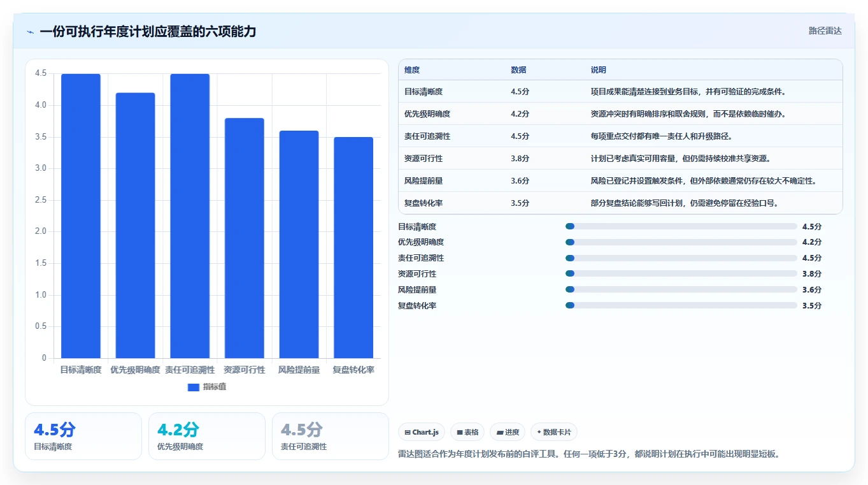Click the description starting with 资源冲突时有明确排序

coord(688,114)
